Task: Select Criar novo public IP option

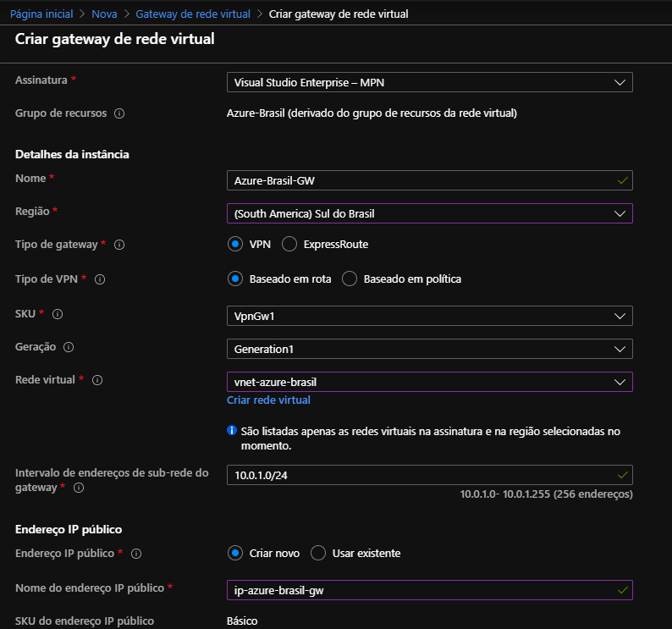Action: [235, 553]
